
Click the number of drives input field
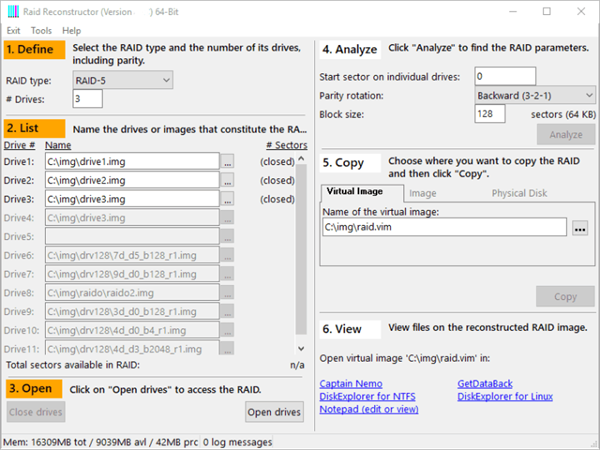pyautogui.click(x=87, y=98)
